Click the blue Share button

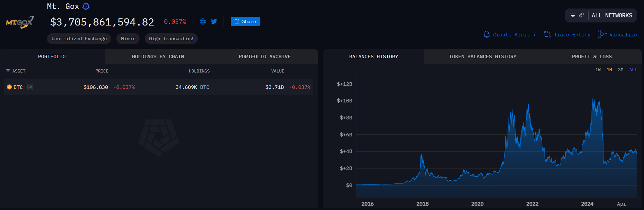(x=245, y=21)
